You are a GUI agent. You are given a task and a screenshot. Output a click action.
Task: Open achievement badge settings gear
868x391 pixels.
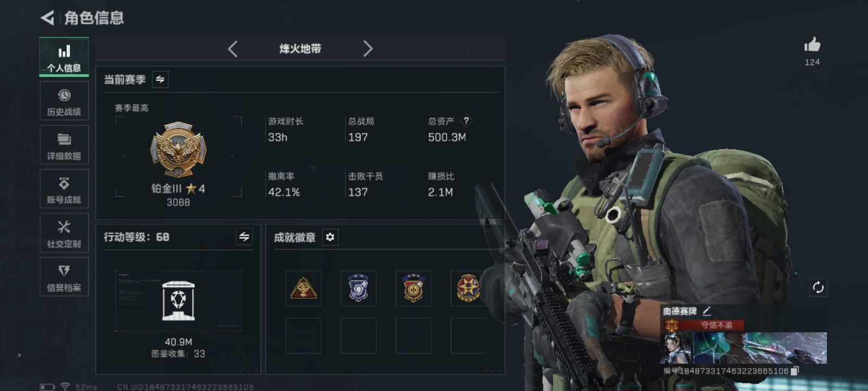pos(330,237)
